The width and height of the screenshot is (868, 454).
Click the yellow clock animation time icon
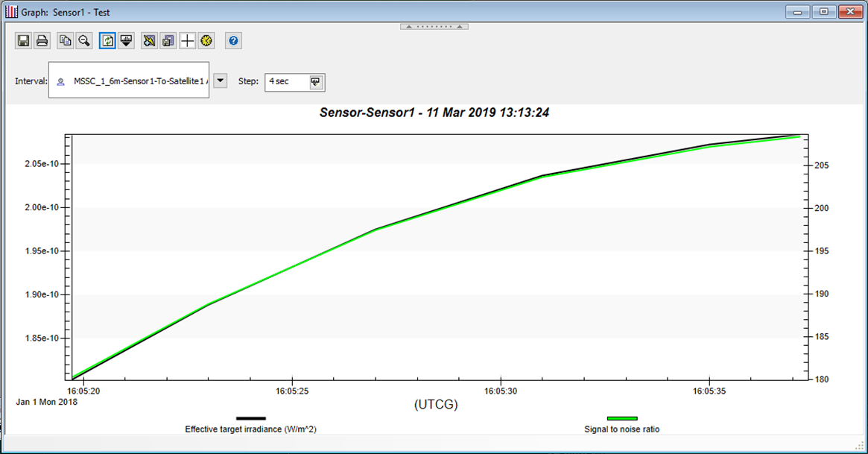(207, 41)
